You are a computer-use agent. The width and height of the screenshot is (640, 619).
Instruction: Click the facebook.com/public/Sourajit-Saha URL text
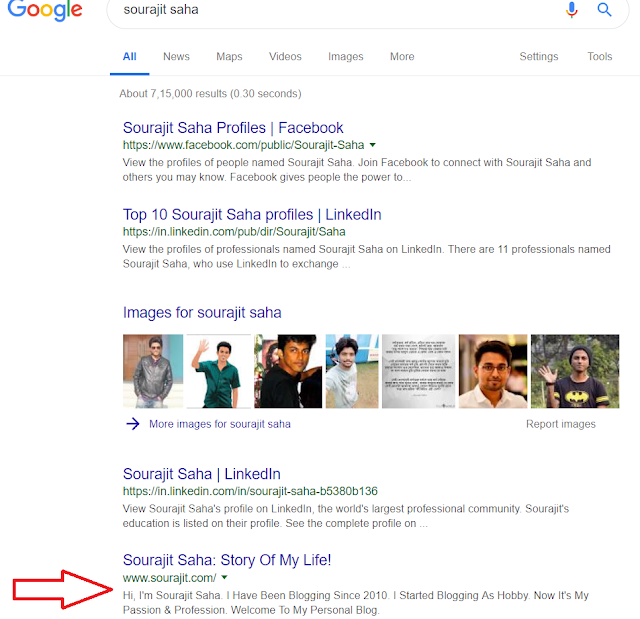243,145
